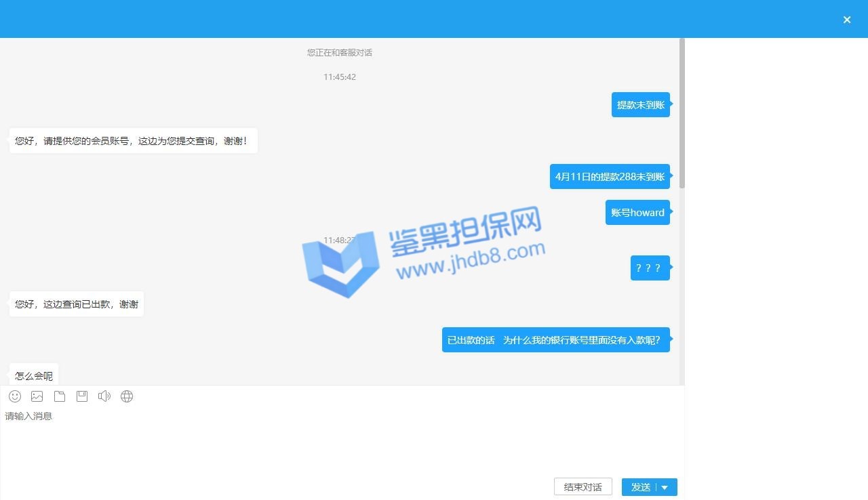Click the ？？？ message bubble

coord(649,268)
